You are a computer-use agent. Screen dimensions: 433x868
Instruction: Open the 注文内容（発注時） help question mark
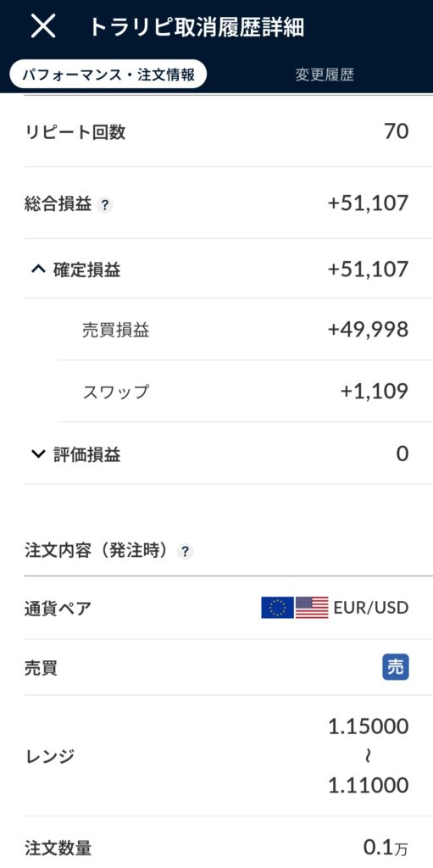pyautogui.click(x=185, y=551)
